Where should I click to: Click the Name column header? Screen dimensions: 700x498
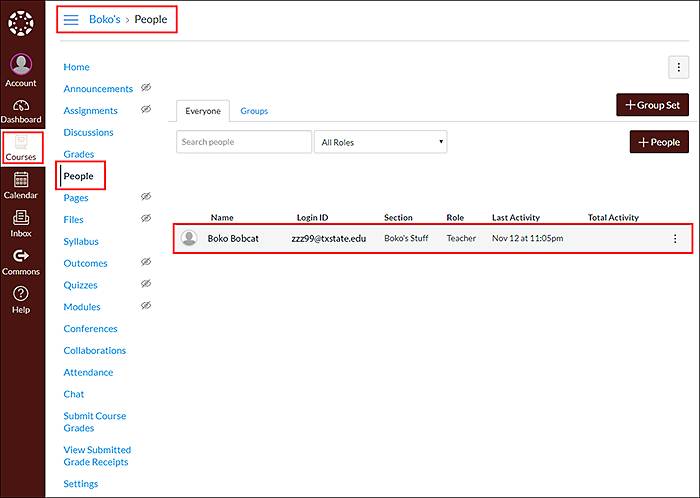pyautogui.click(x=222, y=218)
